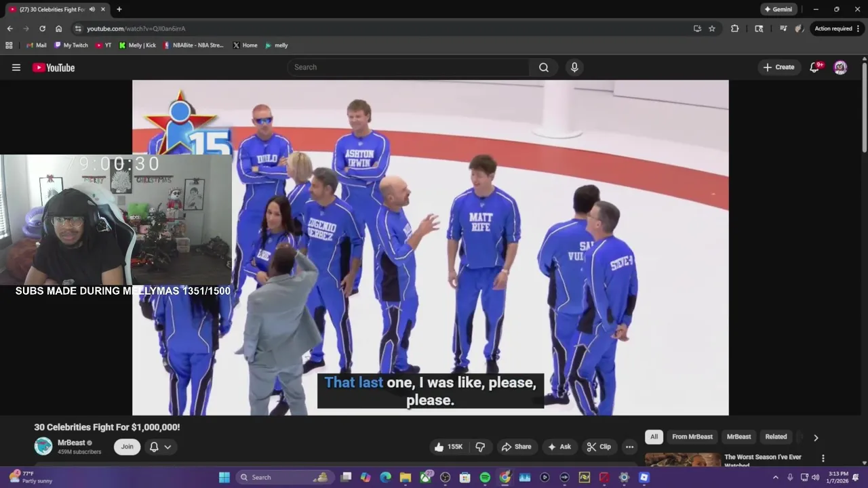Open options for The Worst Season video
This screenshot has height=488, width=868.
click(x=823, y=458)
